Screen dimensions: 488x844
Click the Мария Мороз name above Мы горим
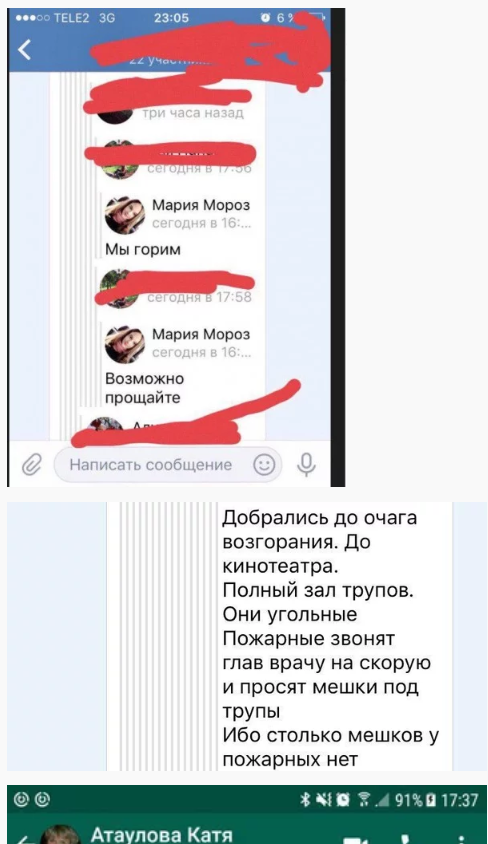pos(201,205)
